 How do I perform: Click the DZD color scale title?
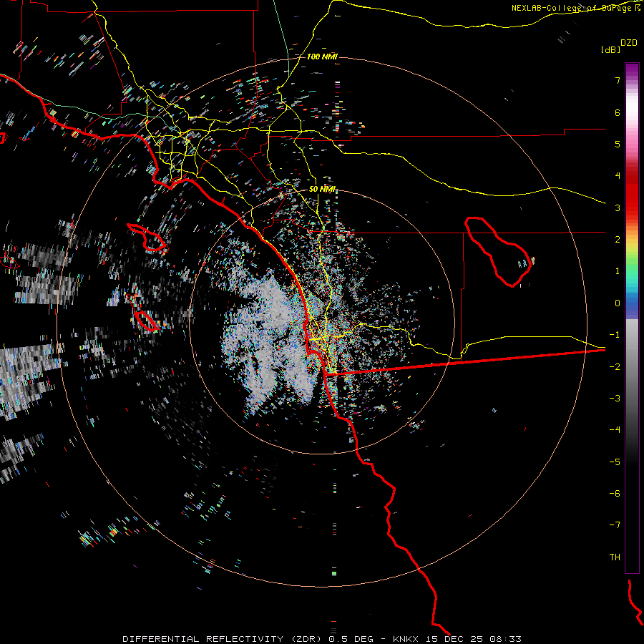click(x=629, y=43)
